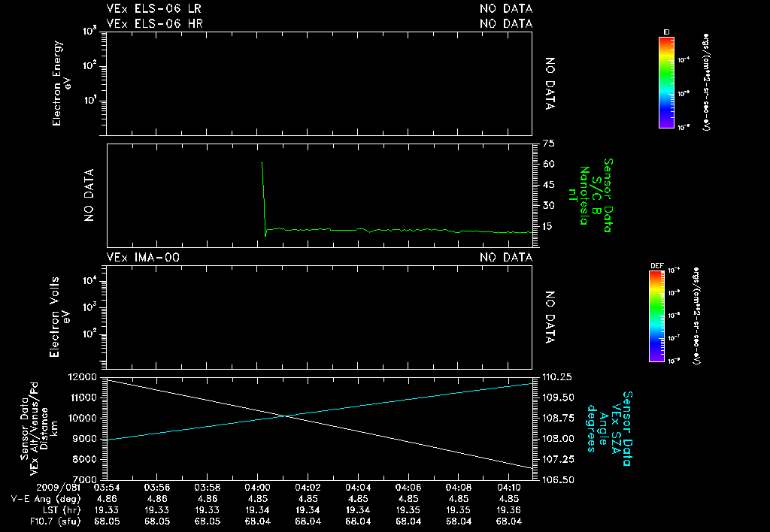
Task: Click the '15' nanotesla tick label
Action: tap(548, 227)
